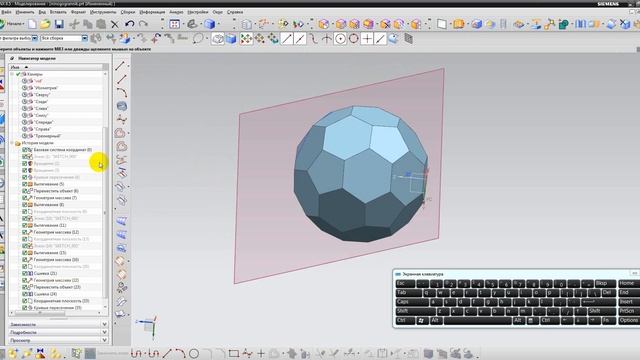Screen dimensions: 640x360
Task: Open the Вставить menu
Action: [x=58, y=12]
